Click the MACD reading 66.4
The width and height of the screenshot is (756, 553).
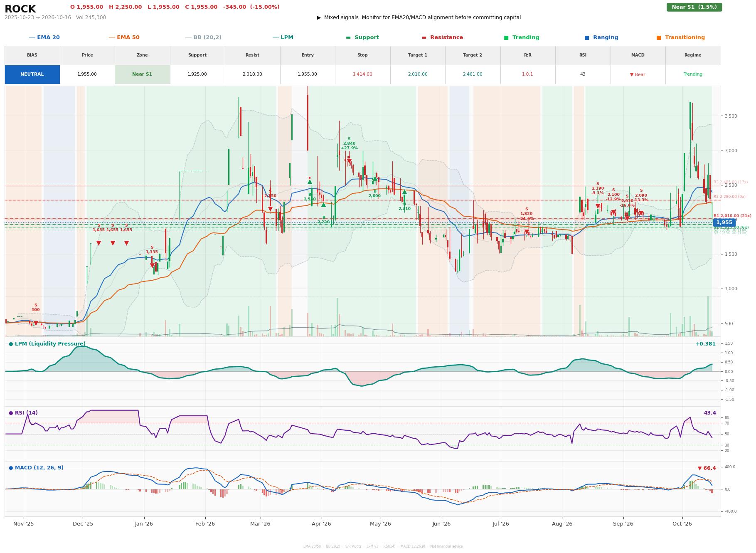click(707, 468)
